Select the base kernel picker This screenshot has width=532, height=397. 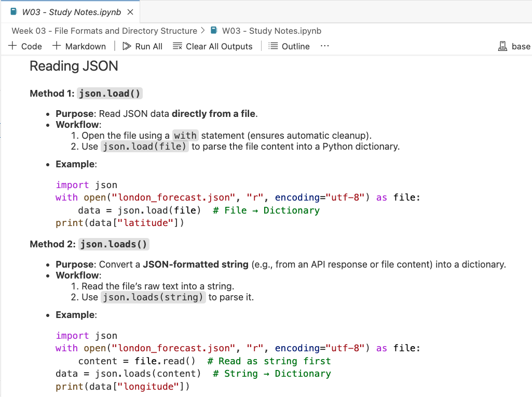pyautogui.click(x=514, y=46)
